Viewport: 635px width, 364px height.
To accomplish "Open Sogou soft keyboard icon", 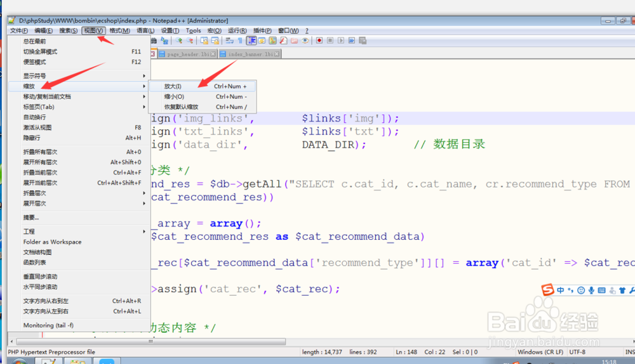I will [x=602, y=290].
